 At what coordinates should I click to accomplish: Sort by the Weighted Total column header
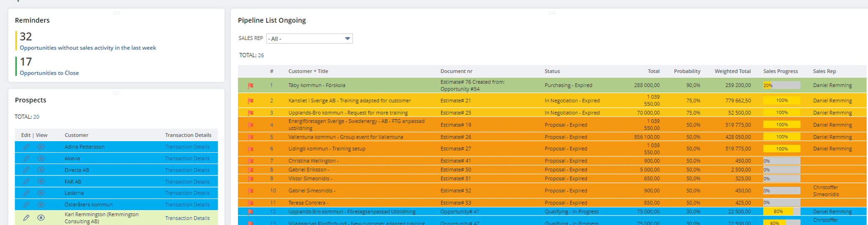click(x=732, y=71)
